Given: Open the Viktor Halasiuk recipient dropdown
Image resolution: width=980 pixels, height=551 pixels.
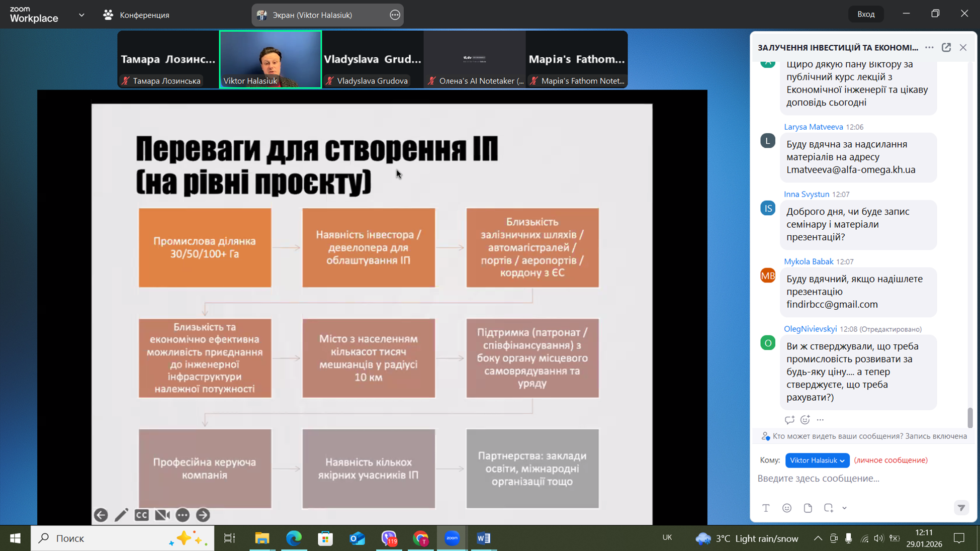Looking at the screenshot, I should coord(817,460).
